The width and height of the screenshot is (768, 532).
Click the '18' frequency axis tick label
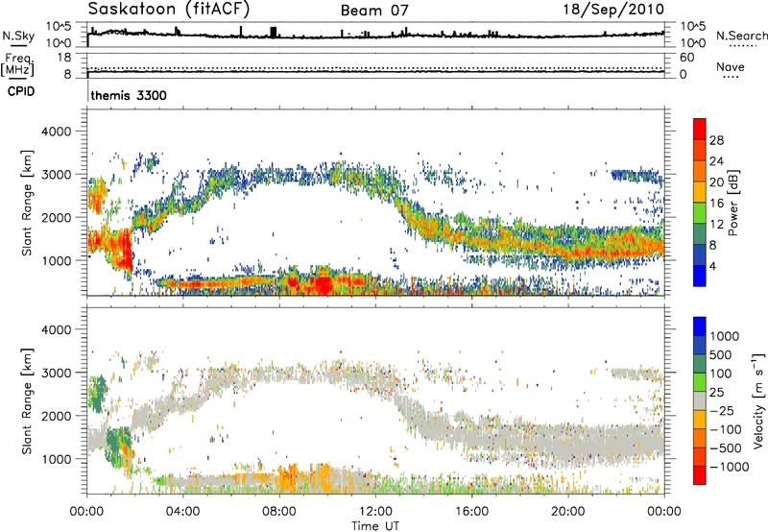(x=64, y=57)
